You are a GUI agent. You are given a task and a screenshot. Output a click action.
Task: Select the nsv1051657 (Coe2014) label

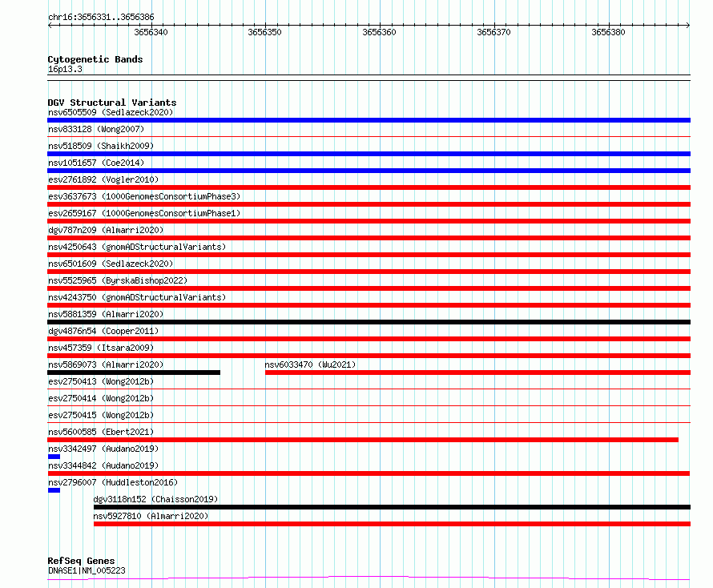pos(96,163)
